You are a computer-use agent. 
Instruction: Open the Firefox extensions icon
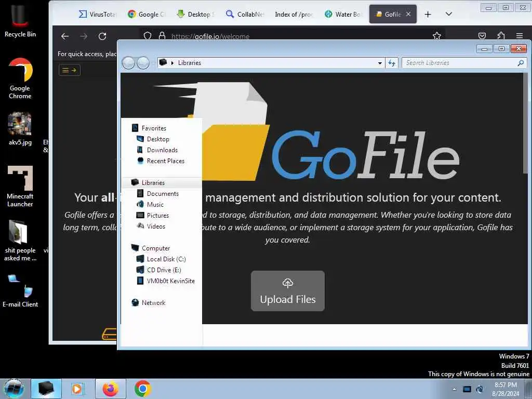click(x=501, y=36)
